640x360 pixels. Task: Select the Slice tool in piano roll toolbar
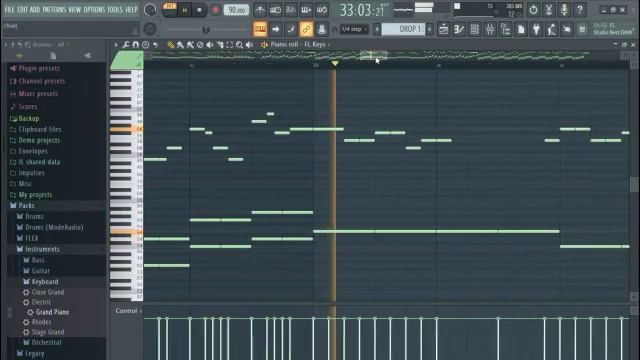point(220,45)
